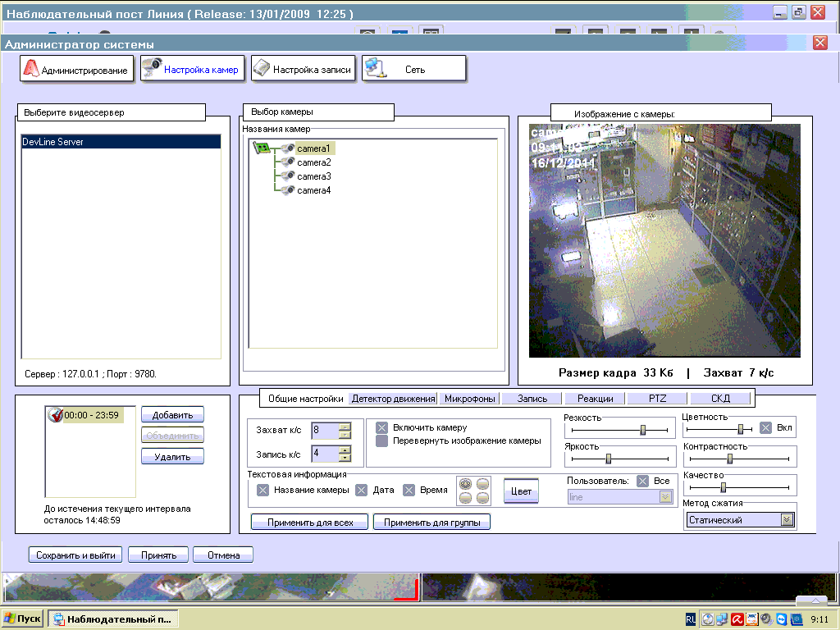Switch to the Детектор движения tab
This screenshot has height=630, width=840.
[393, 399]
